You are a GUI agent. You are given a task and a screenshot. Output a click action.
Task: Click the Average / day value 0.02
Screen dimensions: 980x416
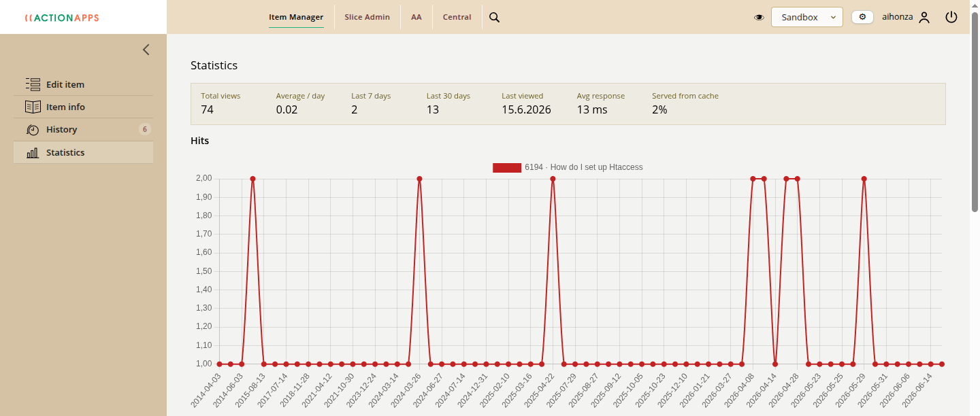coord(287,109)
